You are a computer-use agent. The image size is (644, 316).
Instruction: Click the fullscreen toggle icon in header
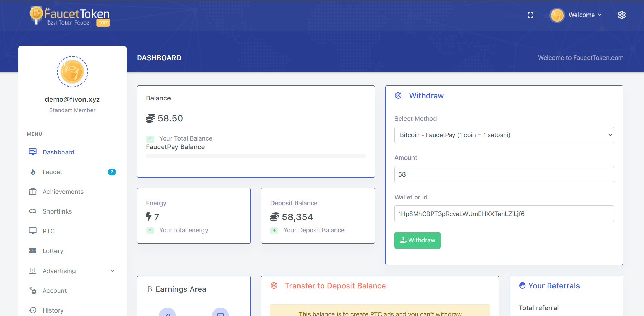click(x=530, y=15)
